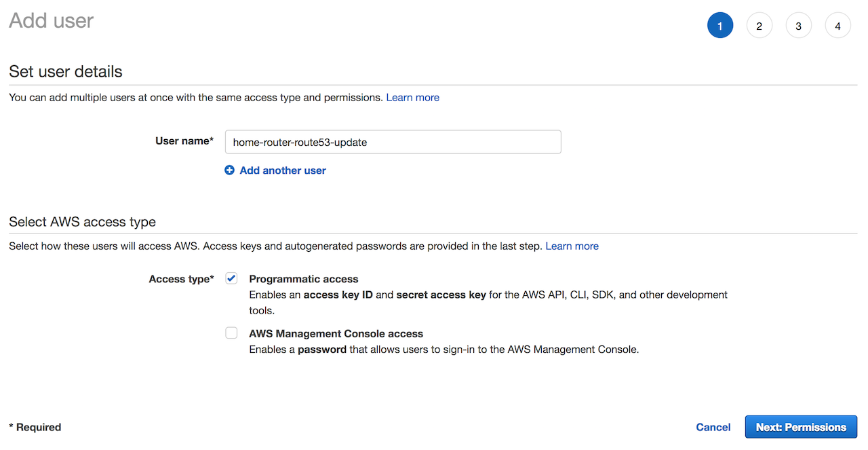Click the Set user details heading
Screen dimensions: 868x450
click(66, 71)
